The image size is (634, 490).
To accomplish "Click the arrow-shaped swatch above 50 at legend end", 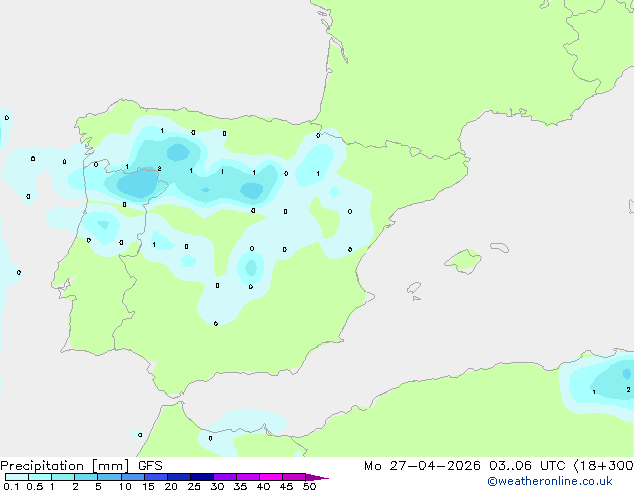I will click(x=317, y=477).
